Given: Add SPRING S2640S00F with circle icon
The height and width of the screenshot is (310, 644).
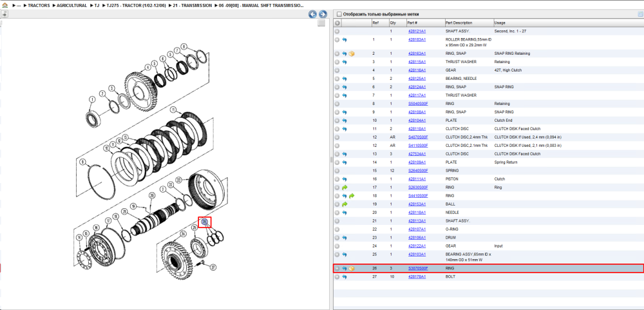Looking at the screenshot, I should tap(337, 171).
